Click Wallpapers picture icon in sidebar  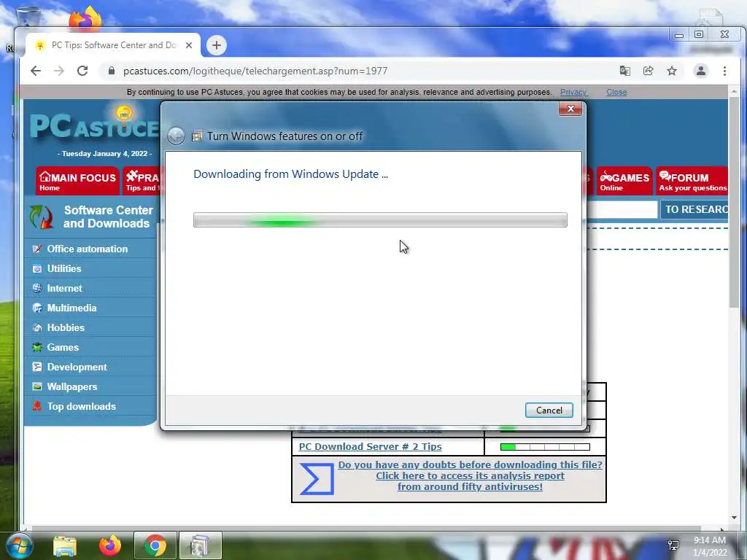(x=36, y=386)
